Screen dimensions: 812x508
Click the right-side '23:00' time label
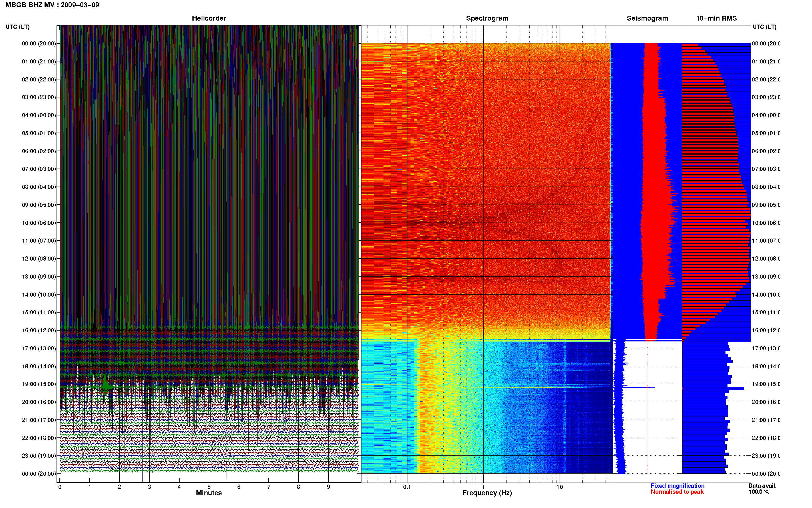click(765, 456)
